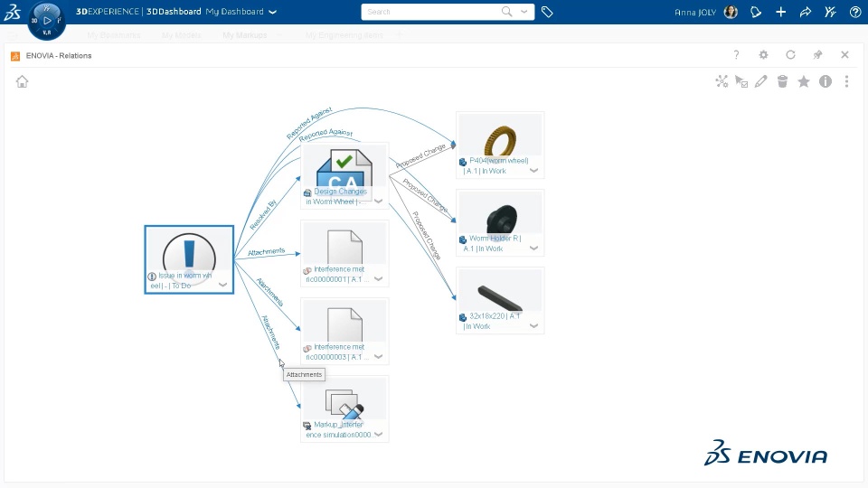This screenshot has width=868, height=488.
Task: Select Interference metric00000003 document node
Action: pyautogui.click(x=344, y=331)
